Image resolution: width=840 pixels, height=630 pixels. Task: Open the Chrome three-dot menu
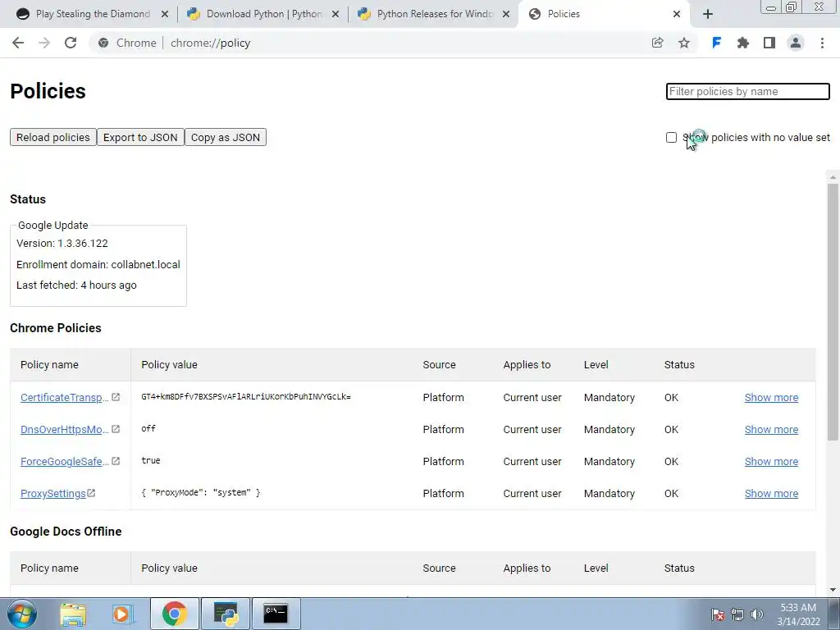pos(822,43)
